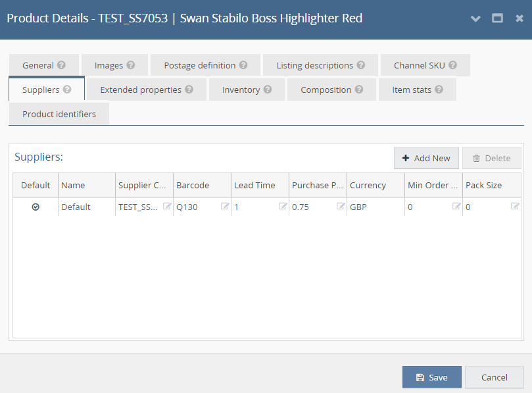532x393 pixels.
Task: Click the Purchase P... column header
Action: click(318, 185)
